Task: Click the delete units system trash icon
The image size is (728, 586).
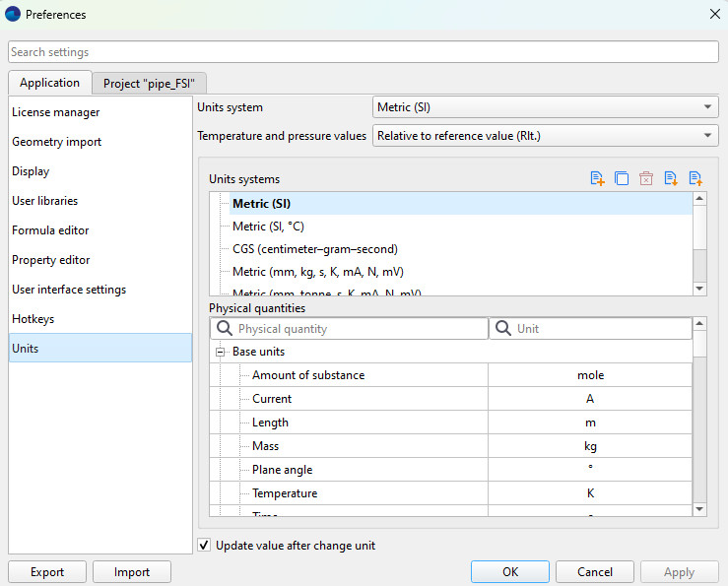Action: pyautogui.click(x=646, y=178)
